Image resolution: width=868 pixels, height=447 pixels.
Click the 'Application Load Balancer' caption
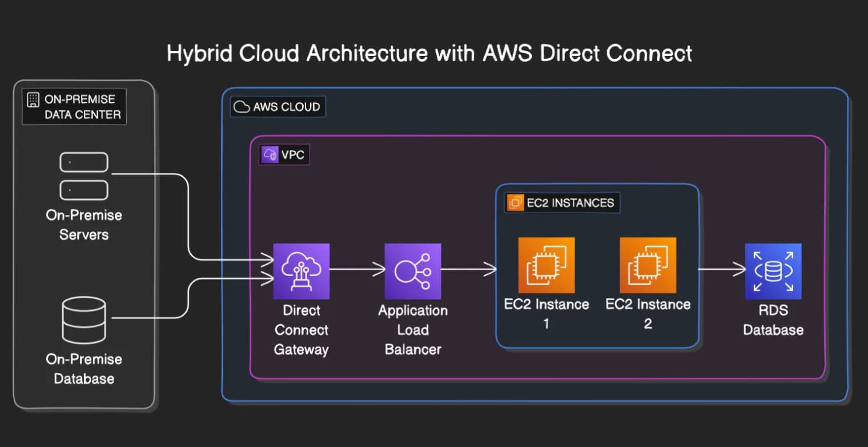(x=413, y=330)
